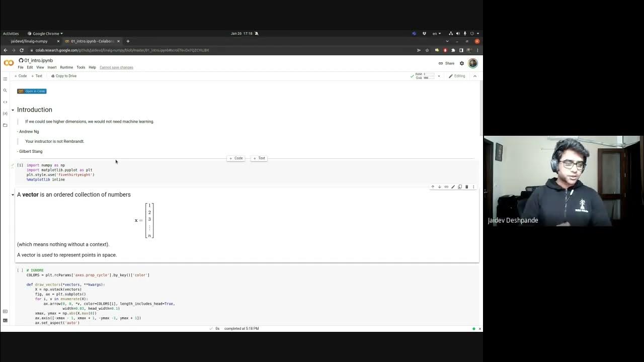Screen dimensions: 644x362
Task: Copy the link to the vector cell
Action: (x=446, y=187)
